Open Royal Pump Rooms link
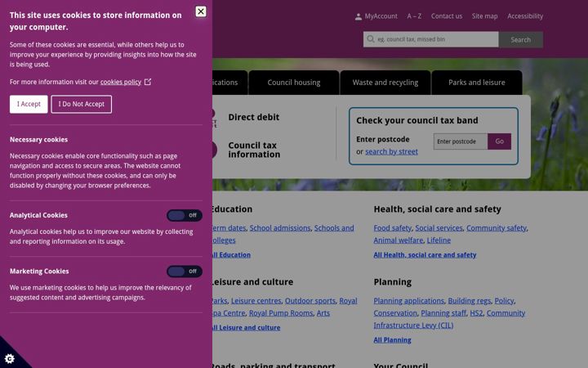 coord(281,313)
